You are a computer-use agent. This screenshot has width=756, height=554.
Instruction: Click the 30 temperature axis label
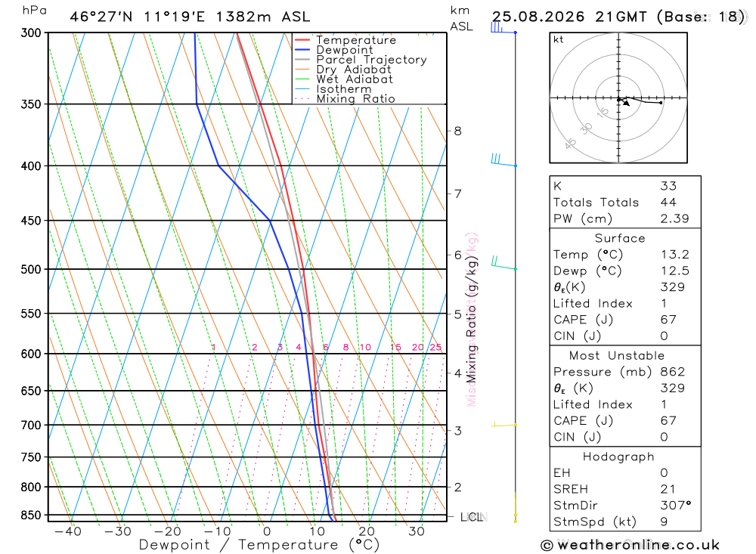coord(416,531)
